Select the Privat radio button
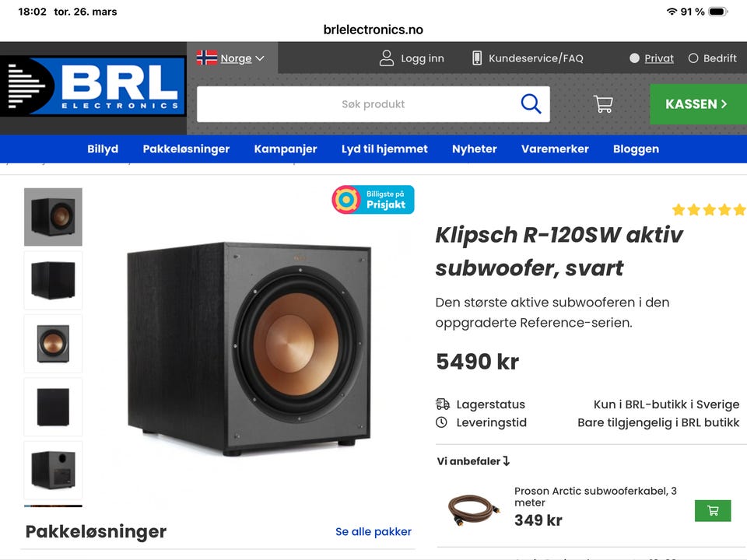This screenshot has width=747, height=560. [634, 58]
